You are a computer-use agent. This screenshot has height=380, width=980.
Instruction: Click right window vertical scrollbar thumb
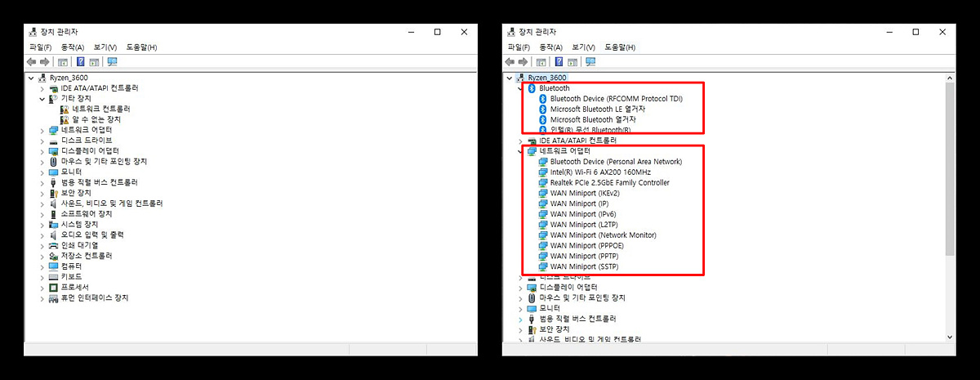tap(949, 169)
